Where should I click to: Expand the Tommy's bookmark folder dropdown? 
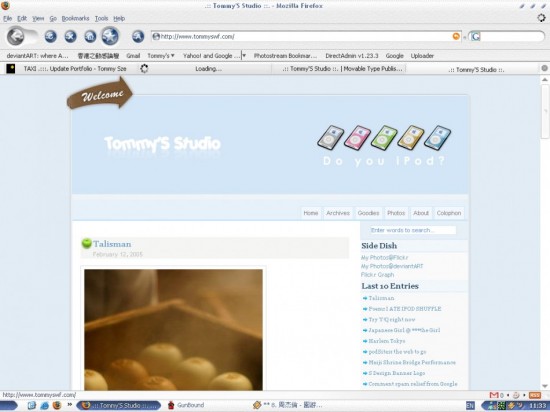(x=161, y=56)
